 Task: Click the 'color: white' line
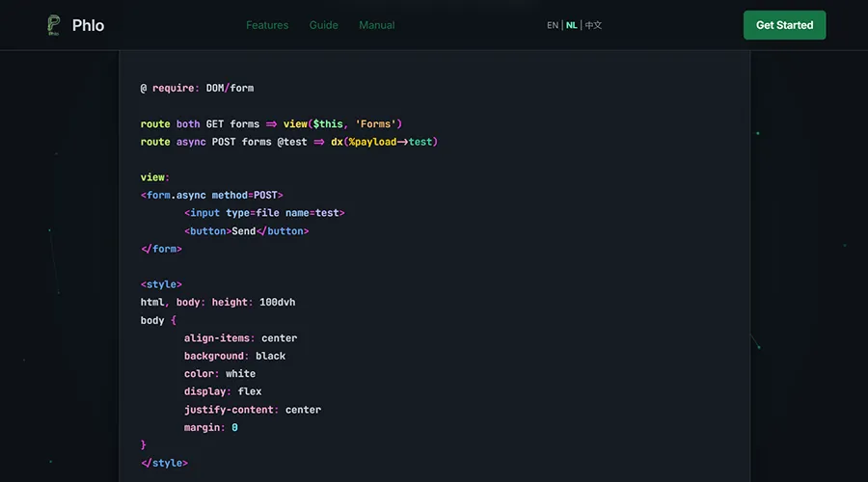(220, 373)
